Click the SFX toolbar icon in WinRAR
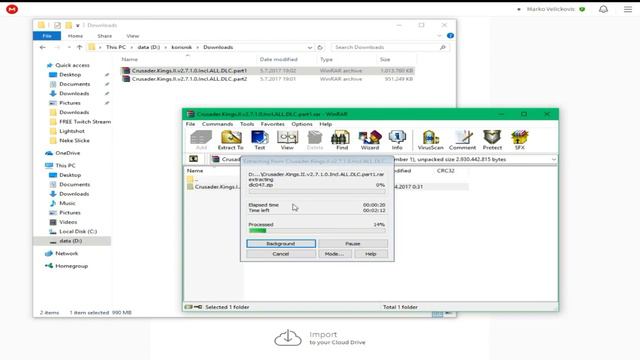Viewport: 640px width, 360px height. [520, 140]
